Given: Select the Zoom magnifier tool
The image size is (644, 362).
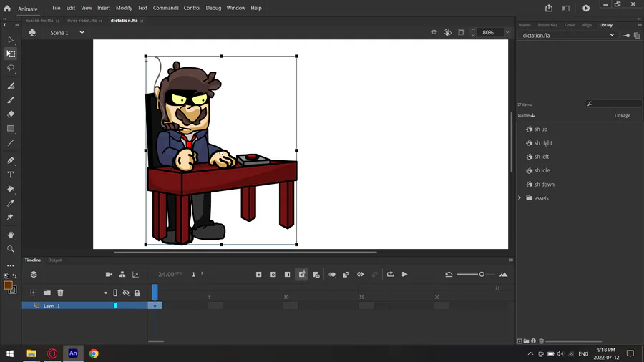Looking at the screenshot, I should pyautogui.click(x=11, y=249).
